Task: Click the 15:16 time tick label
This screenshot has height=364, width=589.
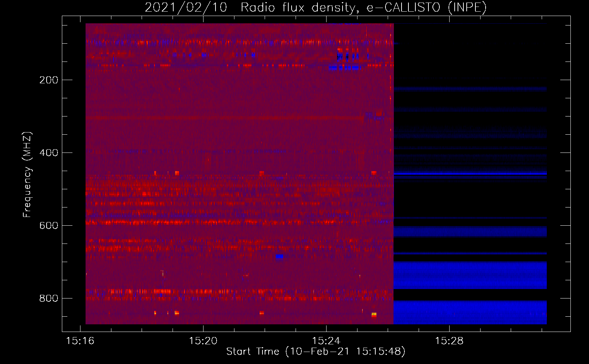Action: point(80,341)
